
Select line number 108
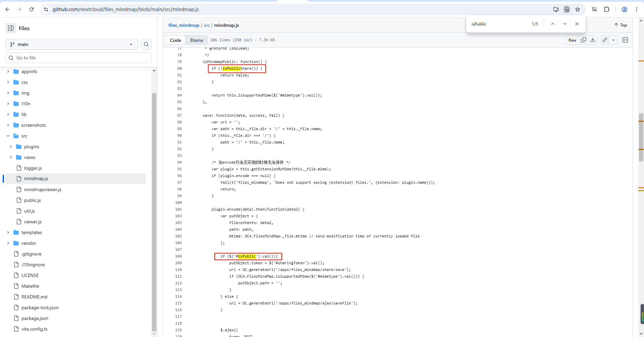tap(178, 256)
